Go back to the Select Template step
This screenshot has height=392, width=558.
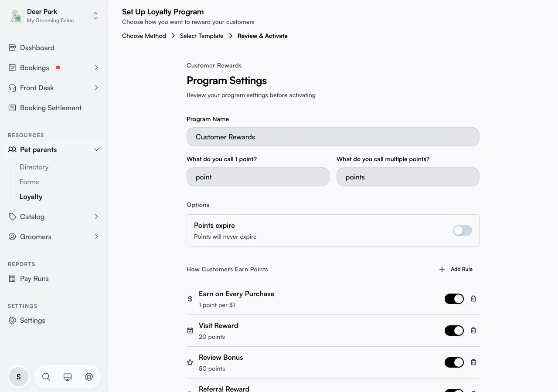(201, 36)
